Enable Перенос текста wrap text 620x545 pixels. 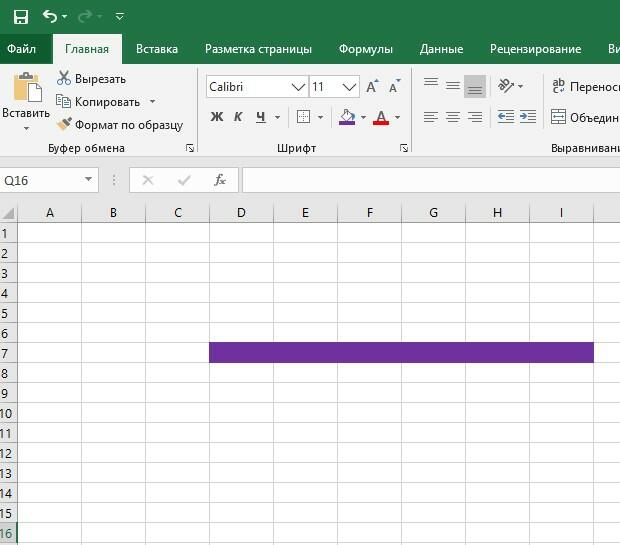(585, 86)
